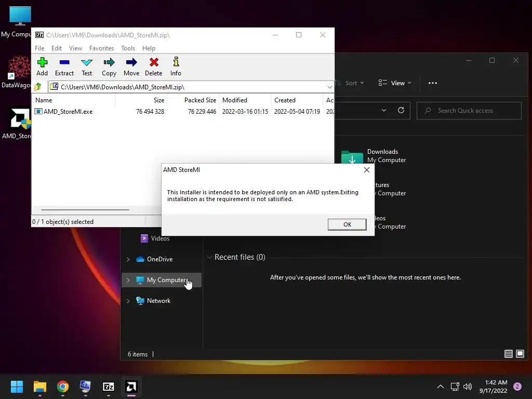Open the 7-Zip View menu
The width and height of the screenshot is (532, 399).
[x=75, y=48]
